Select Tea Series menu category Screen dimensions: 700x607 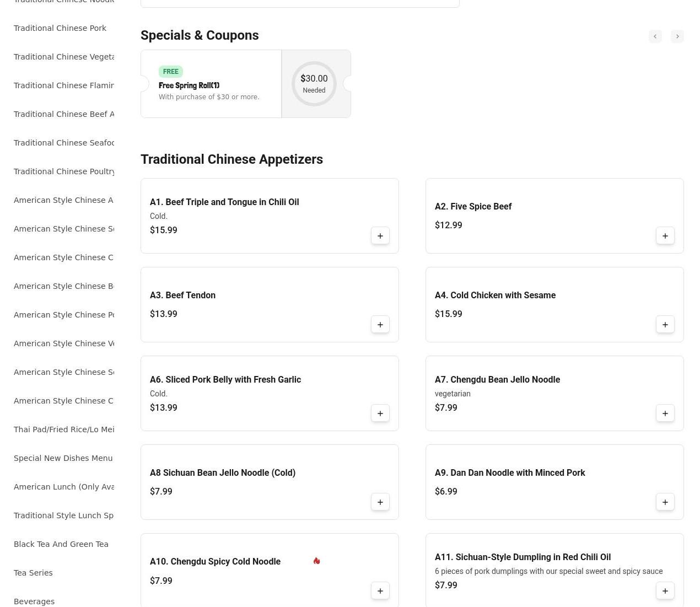(33, 573)
